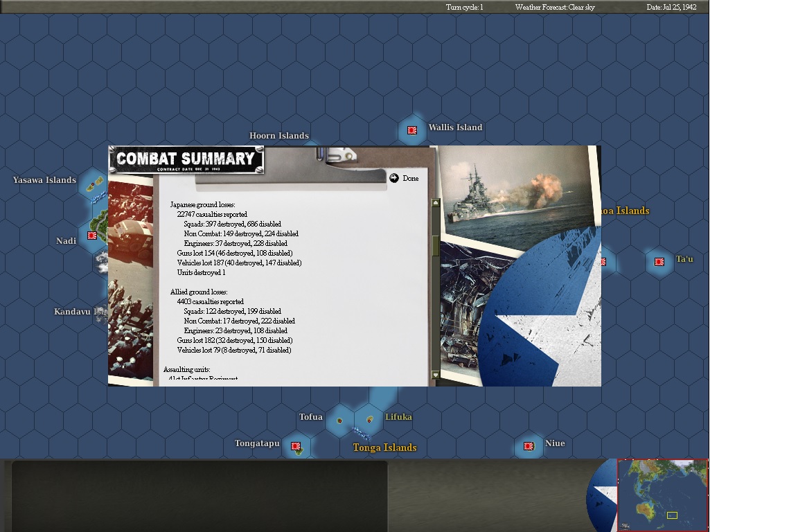Click the Ta'u map label

(684, 259)
